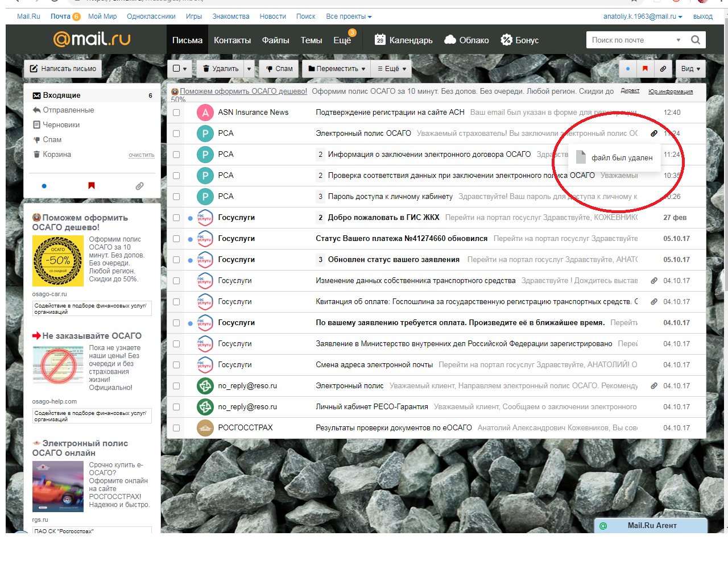This screenshot has width=728, height=565.
Task: Click attachment paperclip on Электронный полис ОСАГО email
Action: point(654,134)
